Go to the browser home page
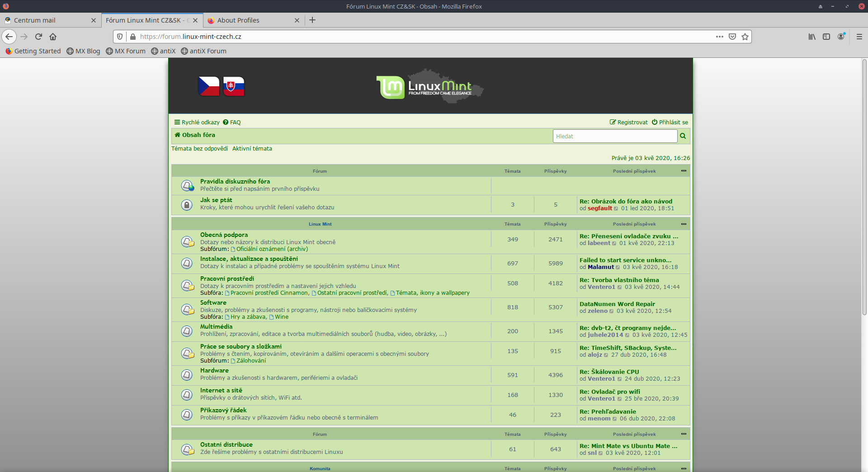Screen dimensions: 868x472 coord(53,37)
